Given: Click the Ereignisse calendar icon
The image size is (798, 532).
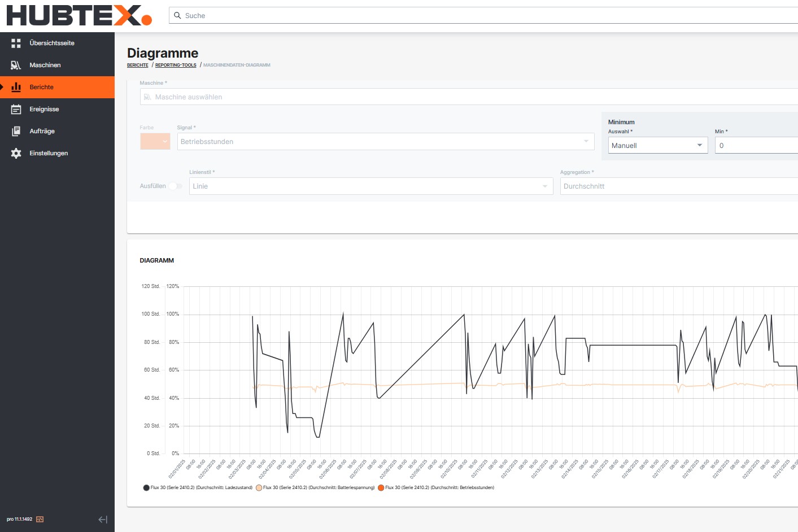Looking at the screenshot, I should (x=16, y=109).
